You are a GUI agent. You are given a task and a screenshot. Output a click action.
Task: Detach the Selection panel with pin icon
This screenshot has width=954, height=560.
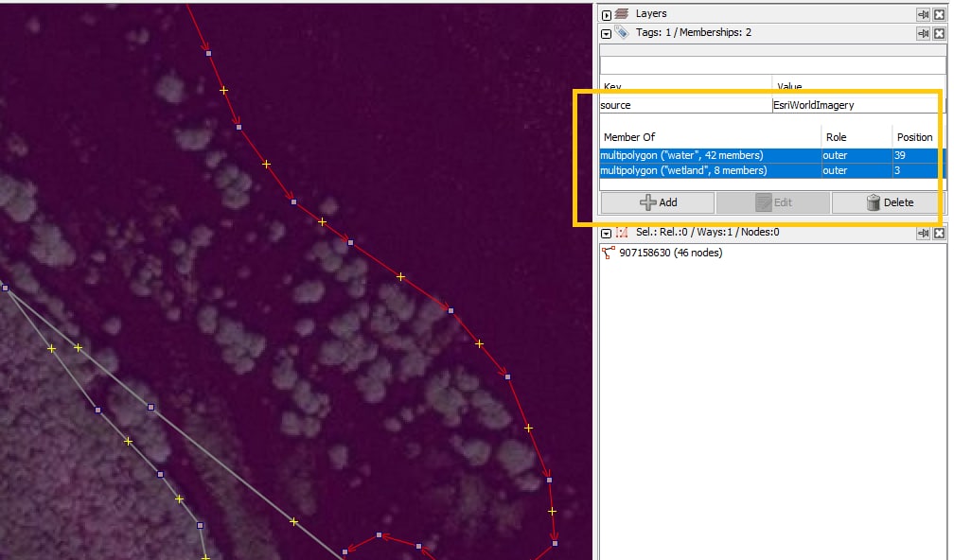[x=923, y=233]
